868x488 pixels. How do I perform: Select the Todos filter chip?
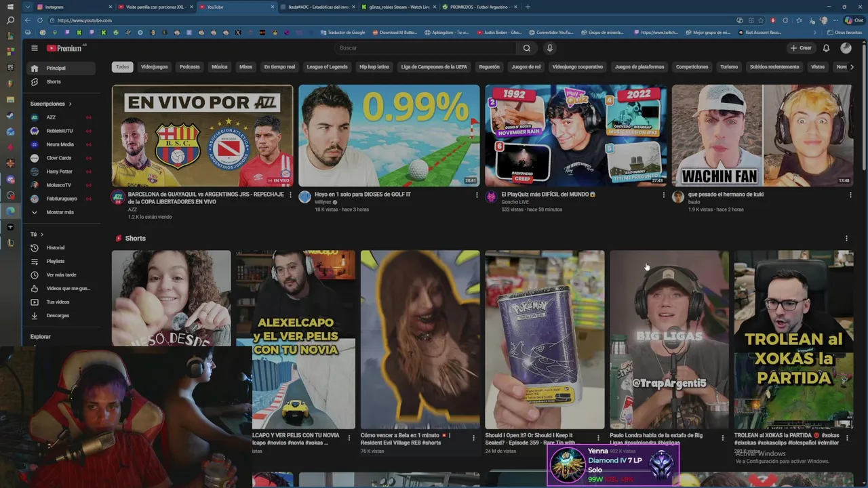[122, 67]
